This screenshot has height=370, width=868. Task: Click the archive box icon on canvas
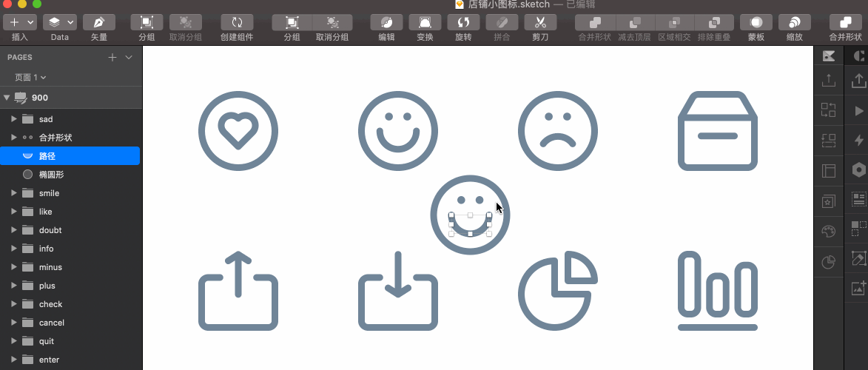pyautogui.click(x=718, y=131)
